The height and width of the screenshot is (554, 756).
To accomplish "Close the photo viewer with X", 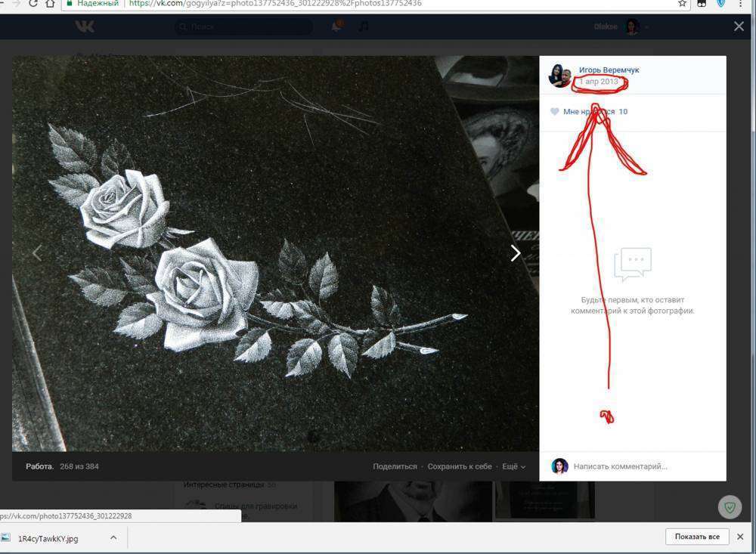I will (x=739, y=26).
